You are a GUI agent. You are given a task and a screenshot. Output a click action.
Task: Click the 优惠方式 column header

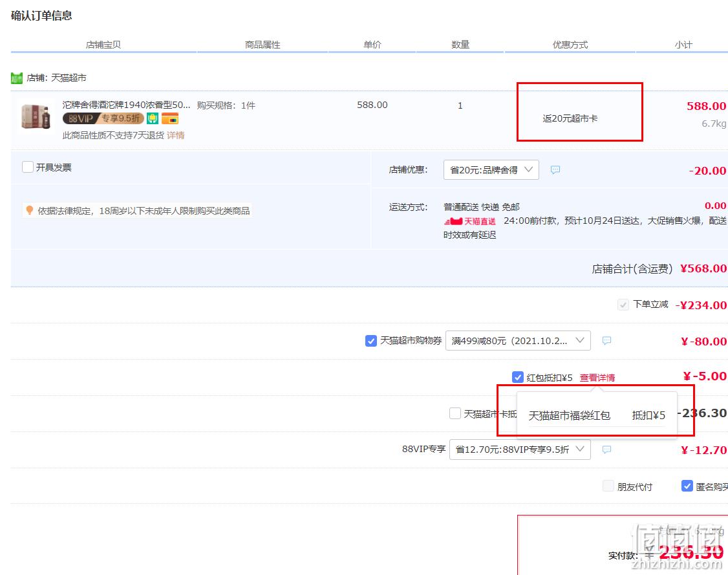click(x=570, y=45)
